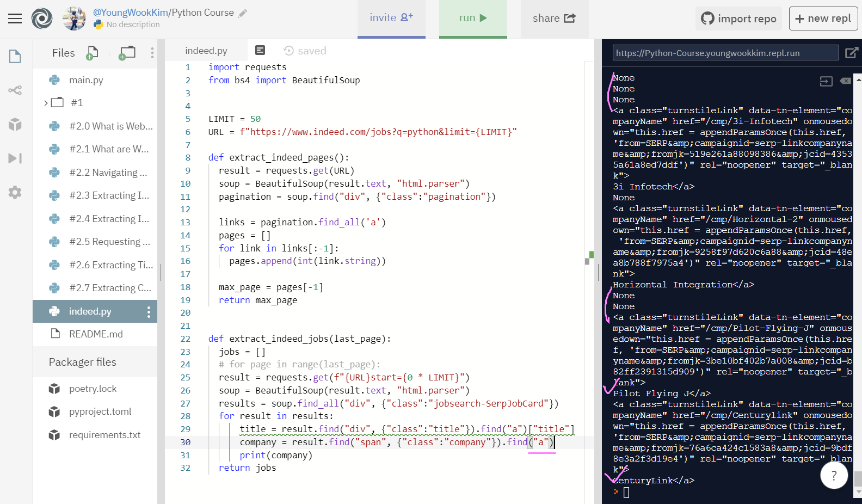The width and height of the screenshot is (862, 504).
Task: Click the cube icon beside pyproject.toml
Action: point(54,411)
